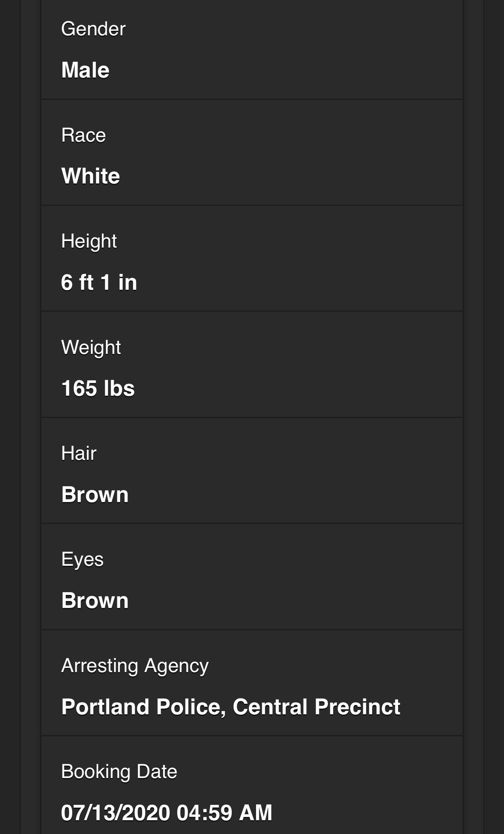Click Central Precinct in the agency value
This screenshot has height=834, width=504.
click(317, 707)
